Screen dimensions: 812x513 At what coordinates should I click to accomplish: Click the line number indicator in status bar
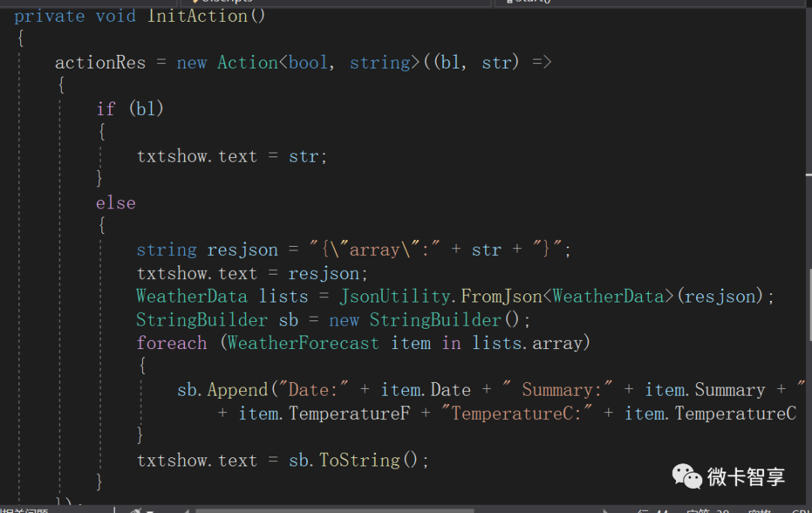tap(651, 511)
